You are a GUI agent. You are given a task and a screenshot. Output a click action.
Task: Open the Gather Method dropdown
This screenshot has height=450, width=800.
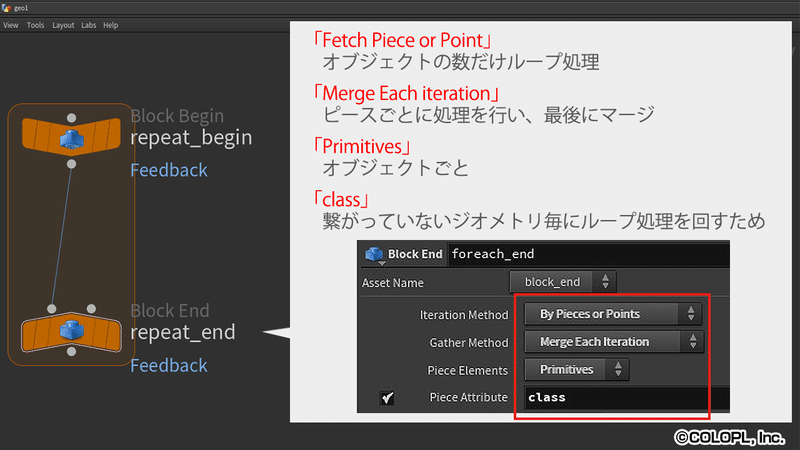[614, 342]
